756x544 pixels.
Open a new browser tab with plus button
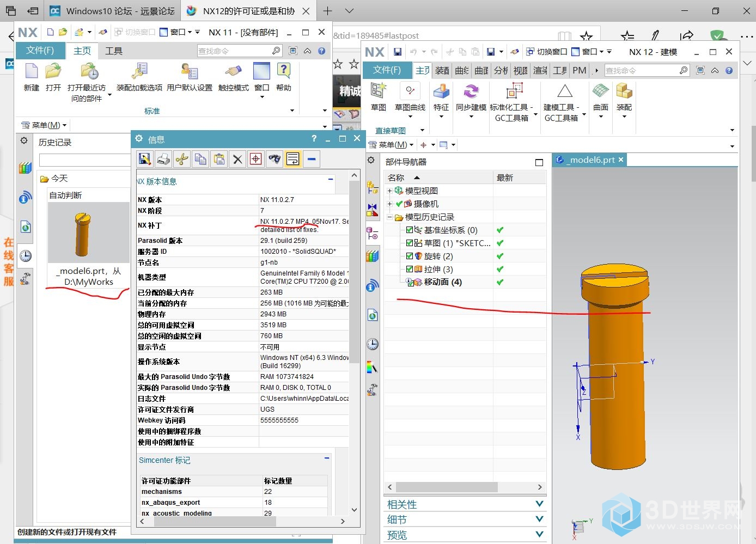327,11
